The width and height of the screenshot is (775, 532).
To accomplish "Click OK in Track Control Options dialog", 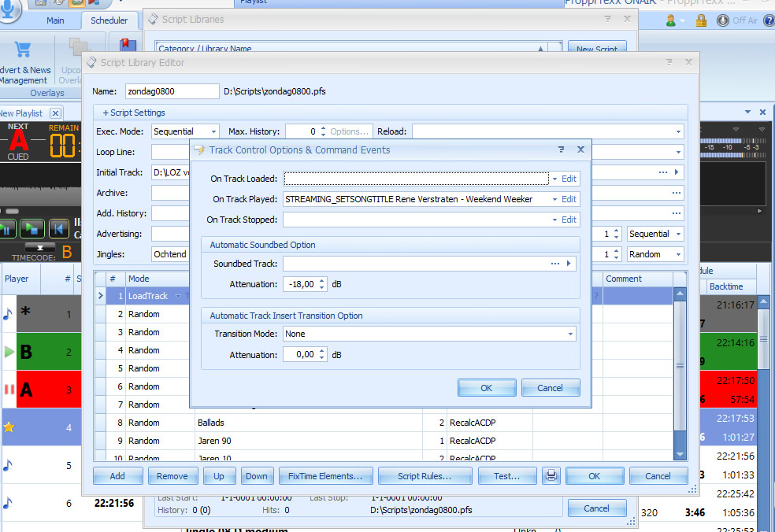I will [487, 388].
